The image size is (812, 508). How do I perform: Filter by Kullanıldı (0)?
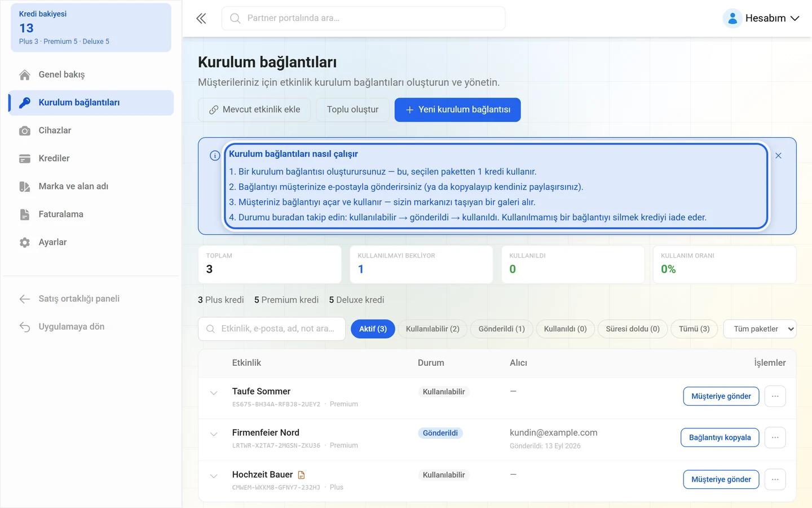click(565, 329)
